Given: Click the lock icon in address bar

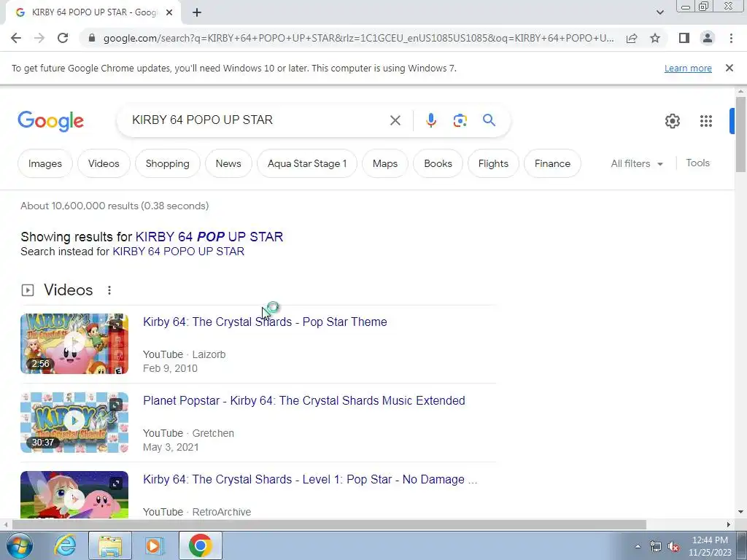Looking at the screenshot, I should (x=92, y=38).
